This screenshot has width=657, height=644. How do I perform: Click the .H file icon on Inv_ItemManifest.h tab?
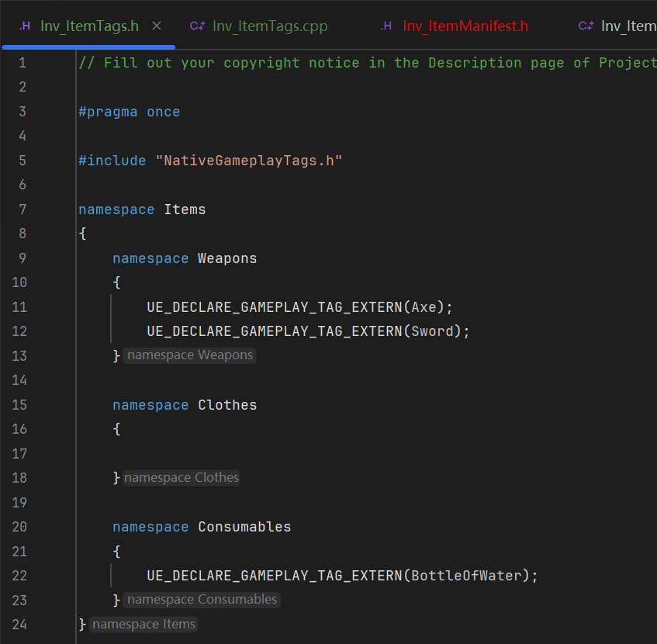[386, 26]
